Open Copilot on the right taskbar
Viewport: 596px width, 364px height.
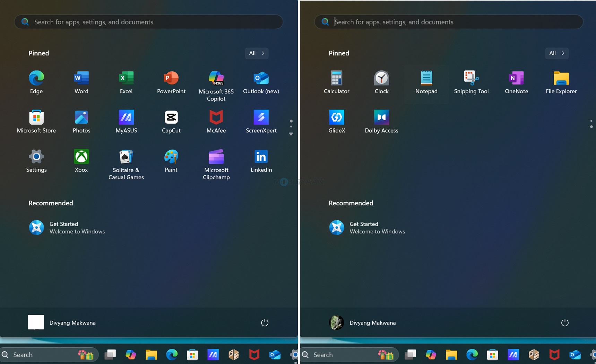click(431, 355)
